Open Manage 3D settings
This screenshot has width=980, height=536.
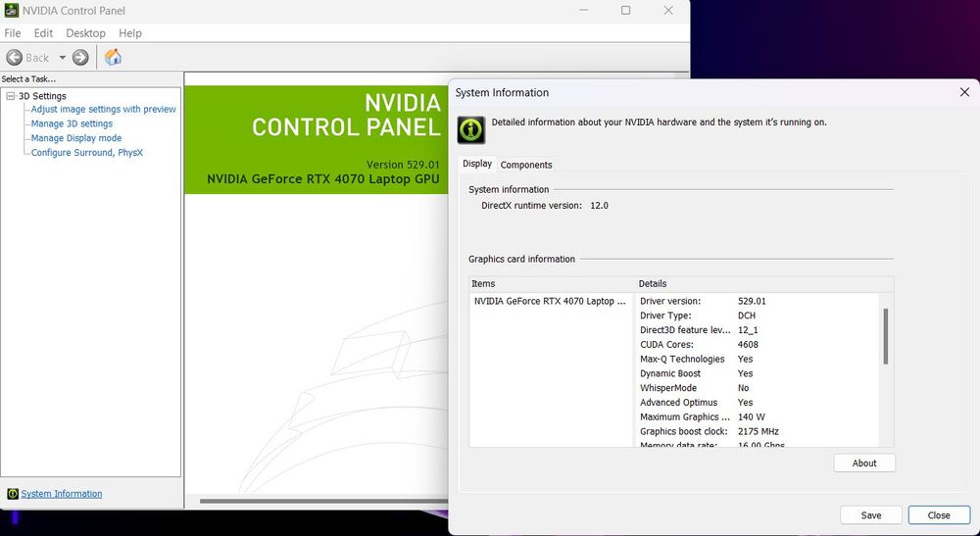[x=72, y=123]
